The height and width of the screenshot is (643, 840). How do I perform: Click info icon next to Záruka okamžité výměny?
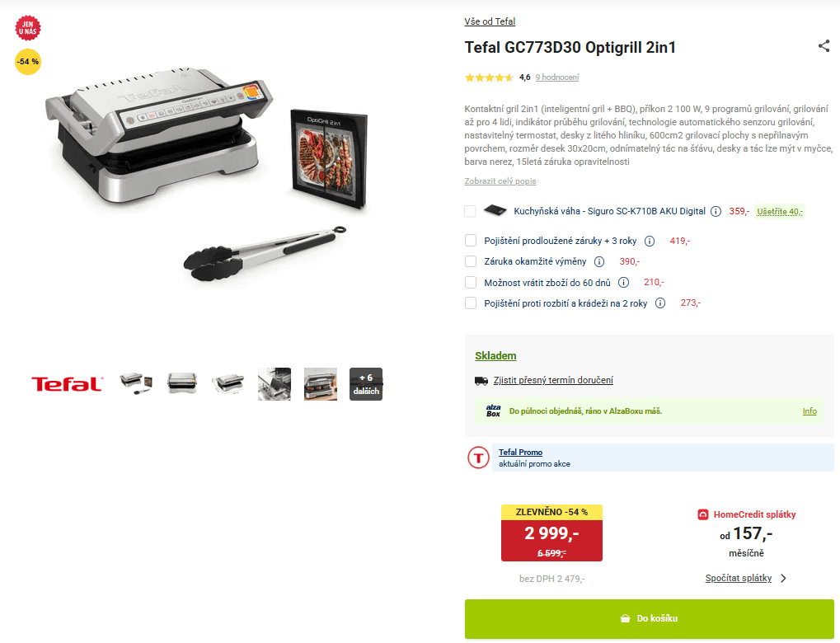click(x=599, y=261)
